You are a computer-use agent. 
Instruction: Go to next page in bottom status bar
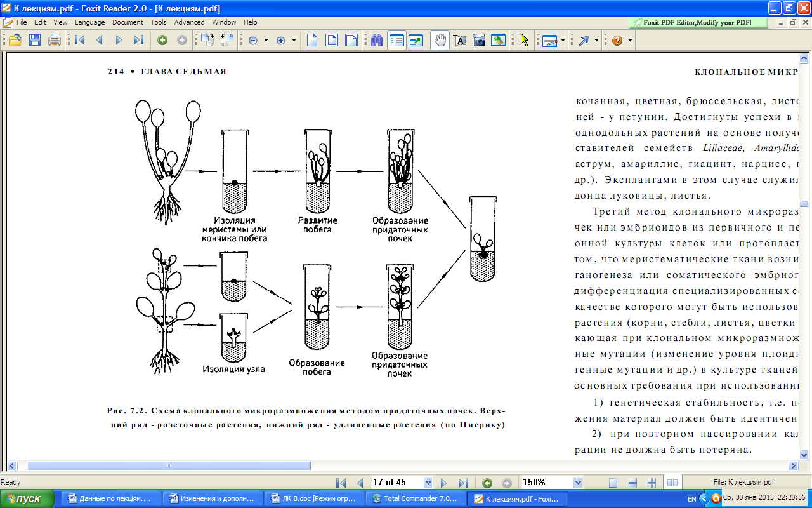coord(443,483)
